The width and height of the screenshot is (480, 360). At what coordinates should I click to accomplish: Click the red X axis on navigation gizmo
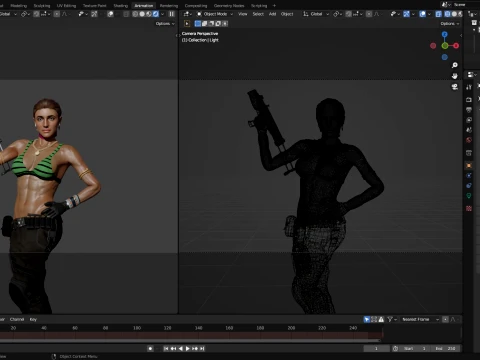click(x=456, y=46)
